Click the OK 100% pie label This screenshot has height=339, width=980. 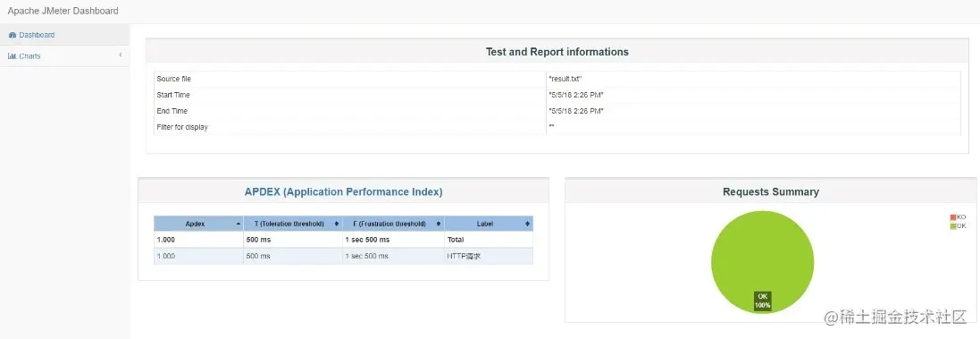tap(763, 301)
